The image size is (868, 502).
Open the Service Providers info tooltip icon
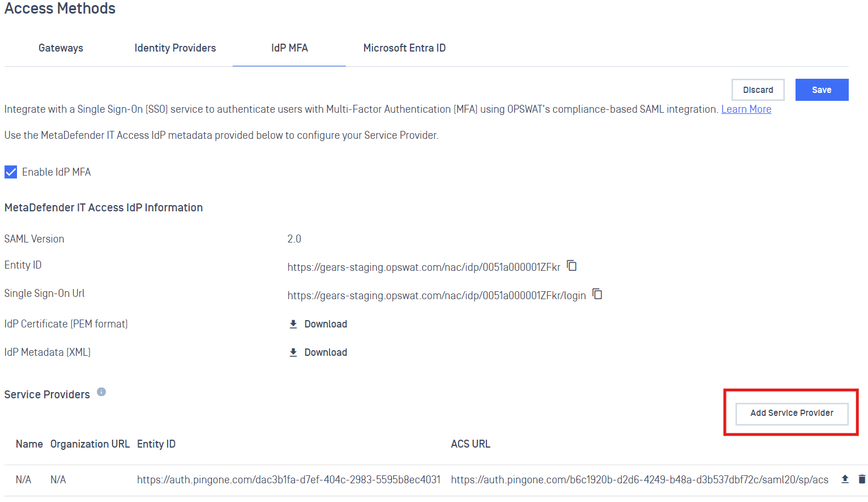(x=101, y=392)
